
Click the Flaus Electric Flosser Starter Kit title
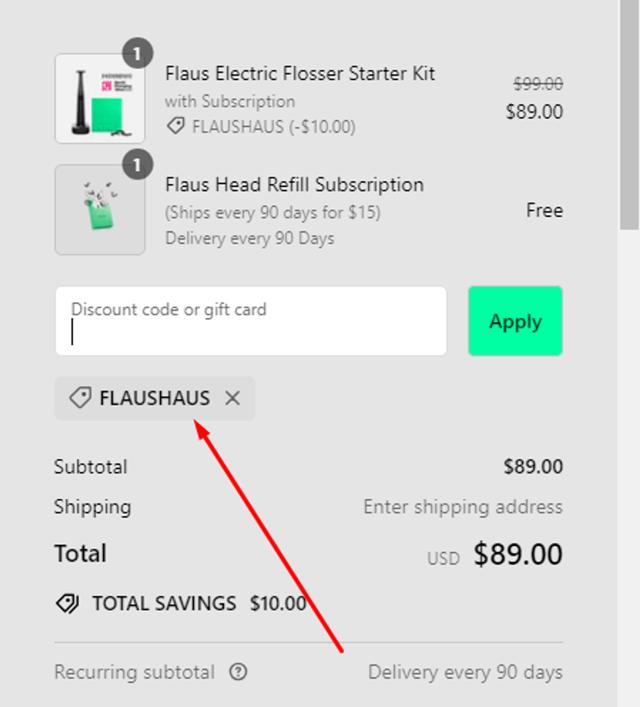300,73
